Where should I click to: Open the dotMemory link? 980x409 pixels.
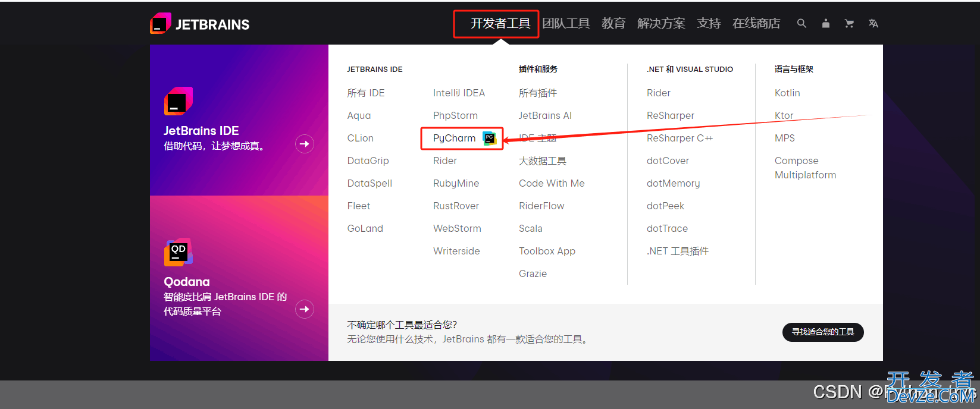point(673,183)
